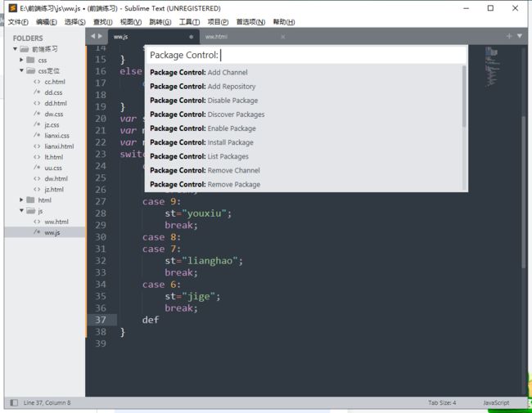Image resolution: width=532 pixels, height=413 pixels.
Task: Open dd.html in the sidebar
Action: click(56, 103)
